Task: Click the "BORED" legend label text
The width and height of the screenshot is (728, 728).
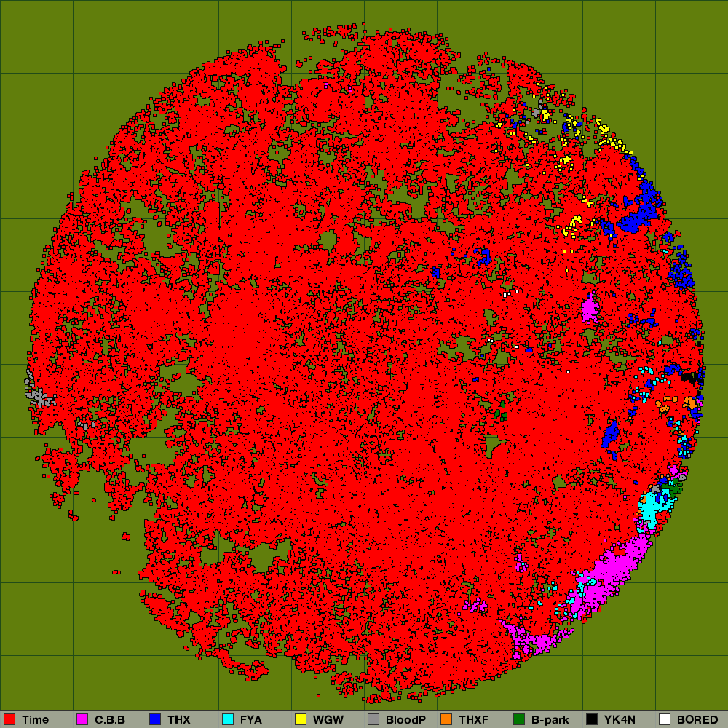Action: point(697,720)
